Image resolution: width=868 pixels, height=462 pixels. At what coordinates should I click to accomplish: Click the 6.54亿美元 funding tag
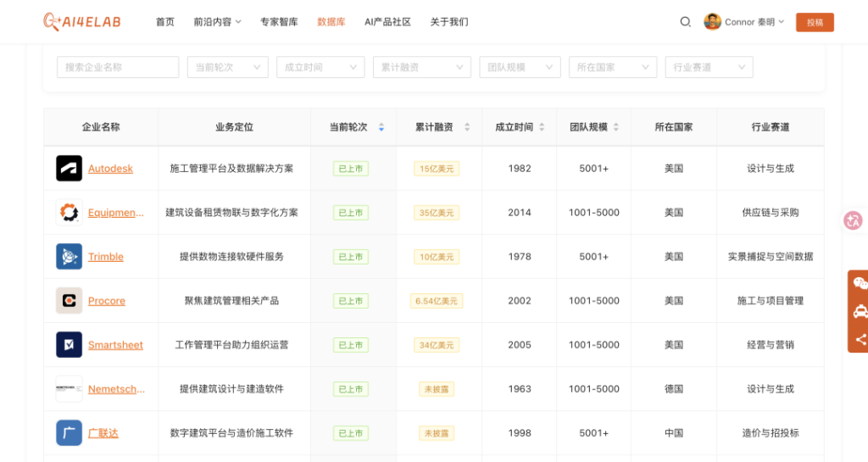click(x=437, y=301)
